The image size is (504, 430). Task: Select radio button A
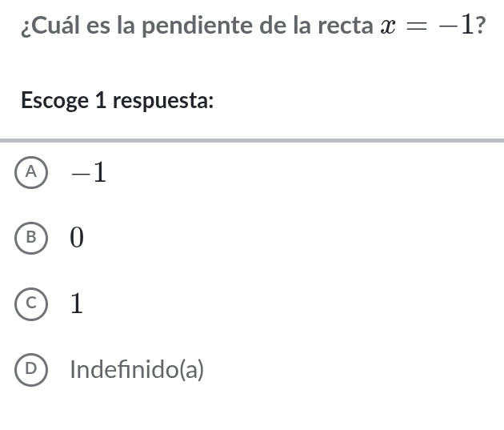[31, 171]
